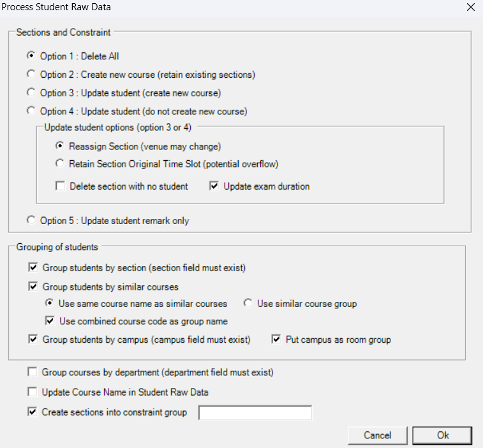Select Retain Section Original Time Slot
This screenshot has height=448, width=483.
coord(61,164)
